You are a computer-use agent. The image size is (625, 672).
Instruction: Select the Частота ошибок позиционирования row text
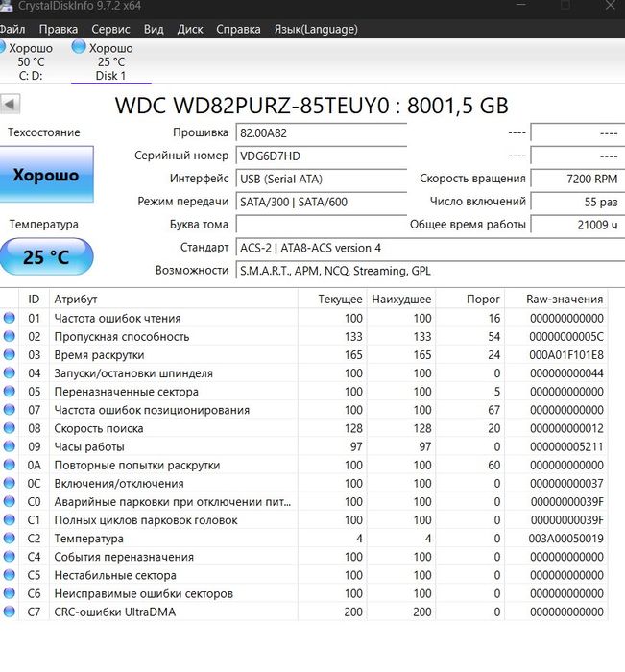152,410
